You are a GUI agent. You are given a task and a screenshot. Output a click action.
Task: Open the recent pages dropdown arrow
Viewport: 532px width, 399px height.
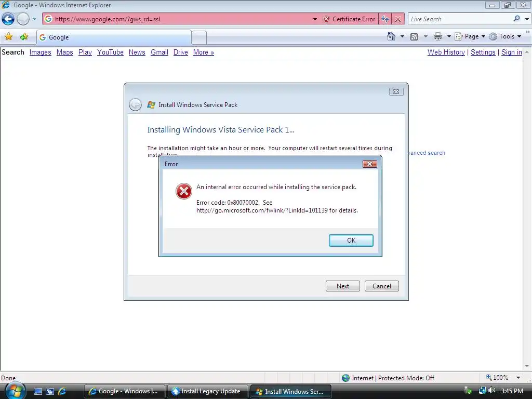[34, 19]
